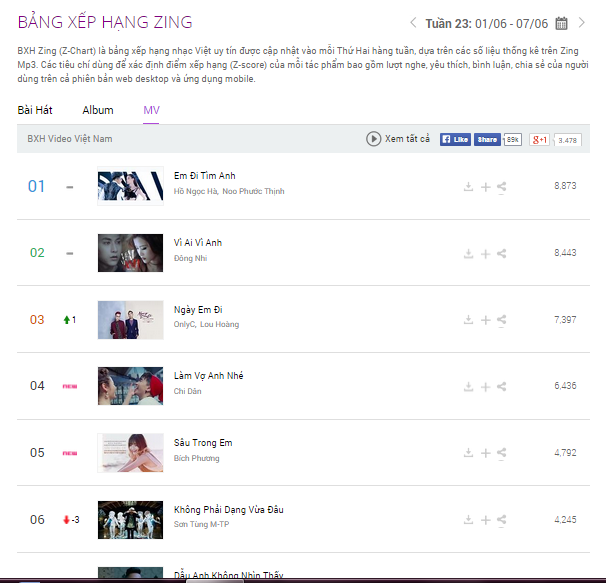Share Không Phải Dạng Vừa Đâu video
The image size is (606, 583).
click(502, 520)
